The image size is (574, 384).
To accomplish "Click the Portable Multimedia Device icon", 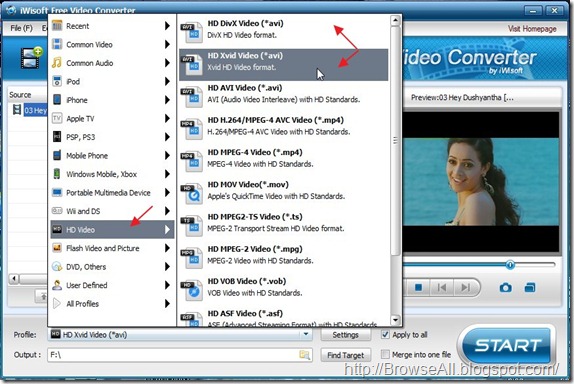I will point(57,193).
